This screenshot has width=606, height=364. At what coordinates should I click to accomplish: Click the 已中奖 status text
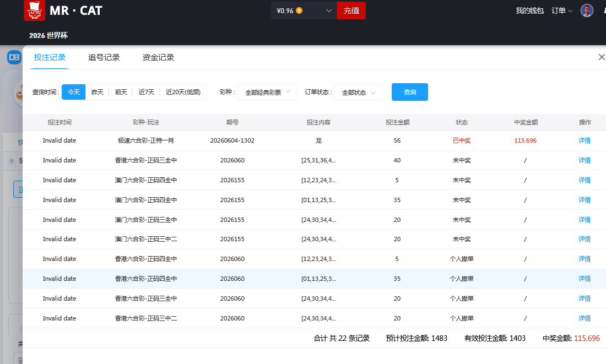[462, 140]
